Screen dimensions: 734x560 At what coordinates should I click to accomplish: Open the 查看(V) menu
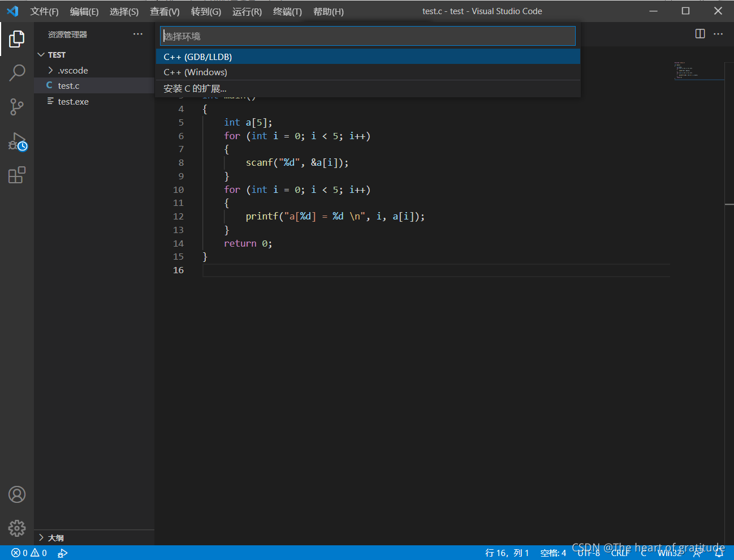tap(165, 11)
